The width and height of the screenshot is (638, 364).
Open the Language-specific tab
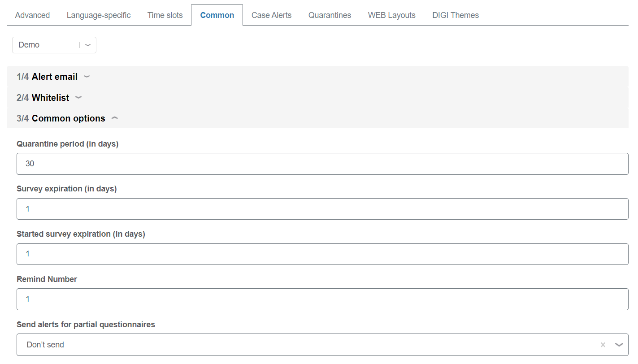pyautogui.click(x=99, y=15)
